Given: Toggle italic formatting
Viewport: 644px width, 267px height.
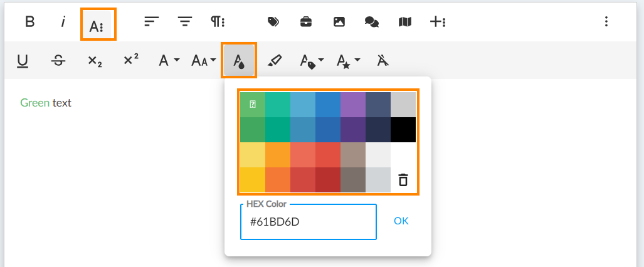Looking at the screenshot, I should [63, 22].
